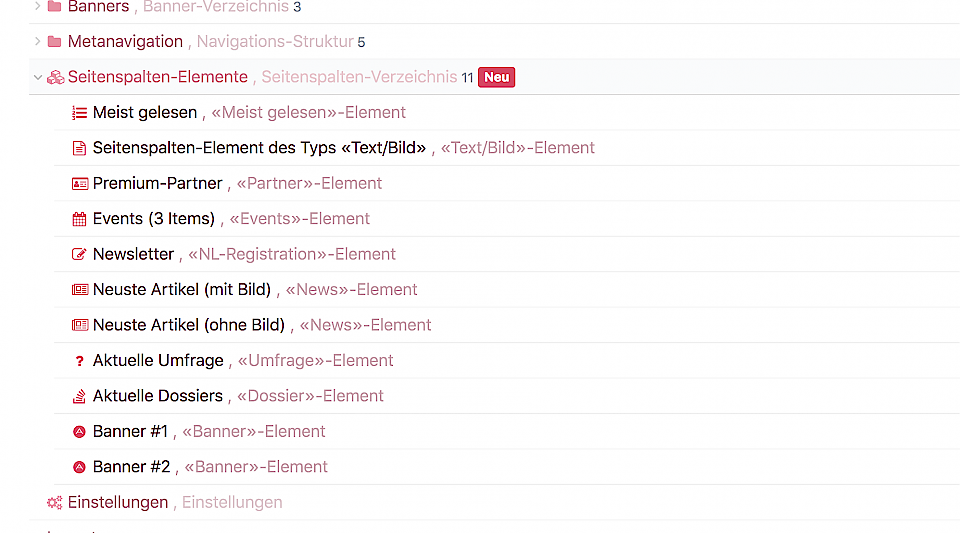Image resolution: width=960 pixels, height=533 pixels.
Task: Click the question mark icon for Aktuelle Umfrage
Action: (x=80, y=361)
